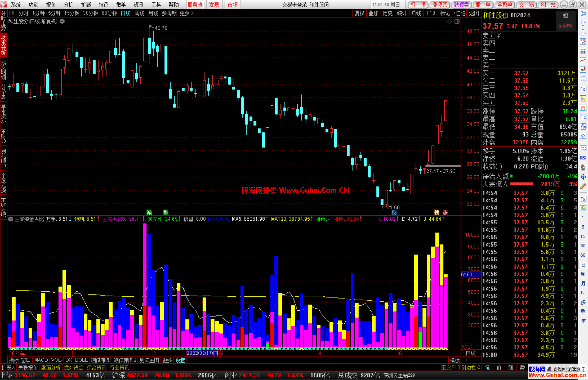
Task: Click the 全撤单 button
Action: (x=505, y=5)
